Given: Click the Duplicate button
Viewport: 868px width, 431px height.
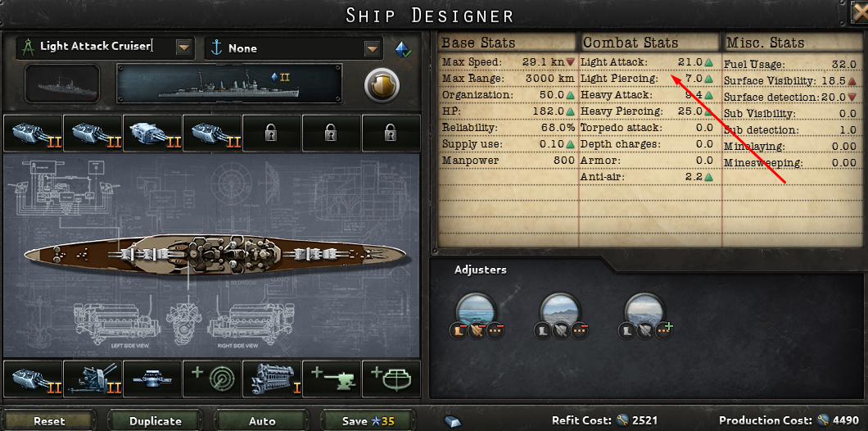Looking at the screenshot, I should [156, 421].
